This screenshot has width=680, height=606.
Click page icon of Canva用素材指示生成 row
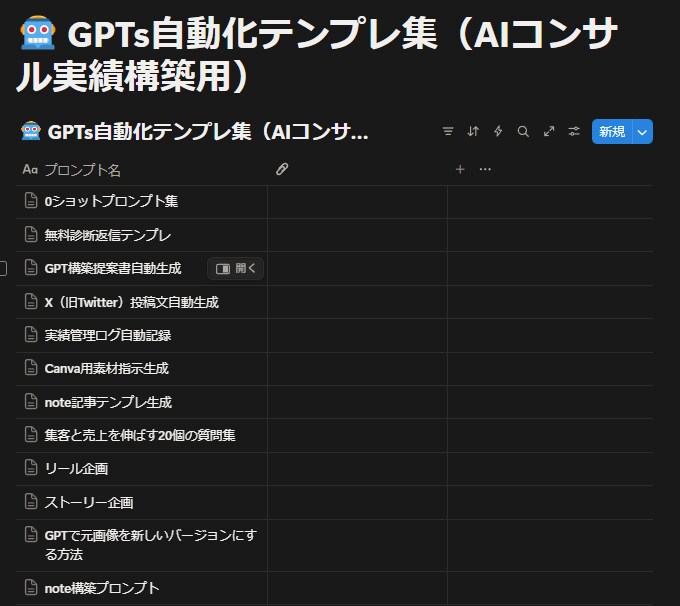(31, 368)
